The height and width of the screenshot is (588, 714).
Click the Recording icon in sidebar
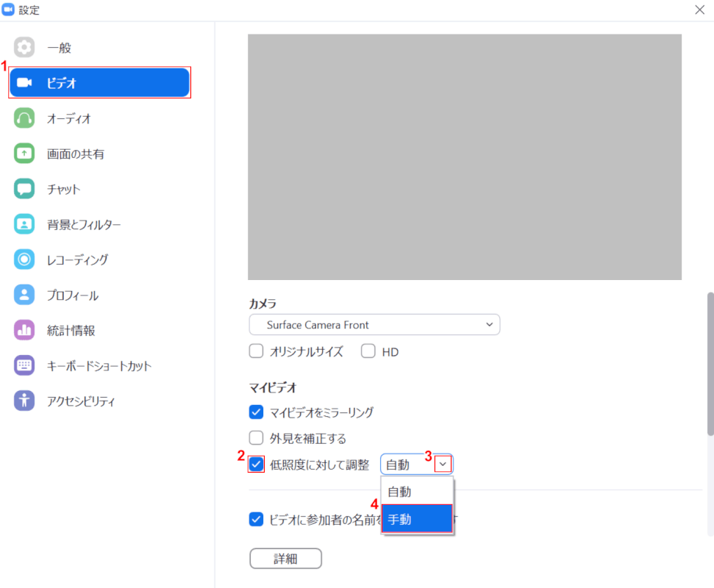pyautogui.click(x=24, y=259)
